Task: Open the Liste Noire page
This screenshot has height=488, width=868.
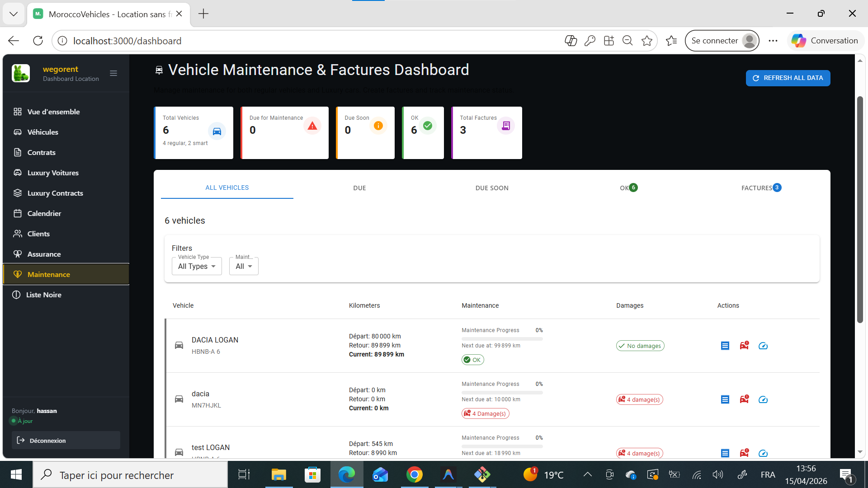Action: pyautogui.click(x=44, y=295)
